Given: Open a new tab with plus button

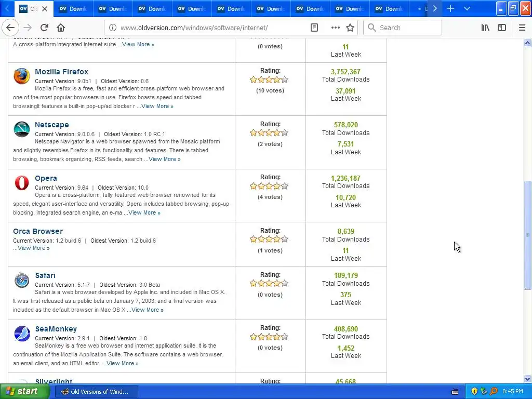Looking at the screenshot, I should point(450,8).
